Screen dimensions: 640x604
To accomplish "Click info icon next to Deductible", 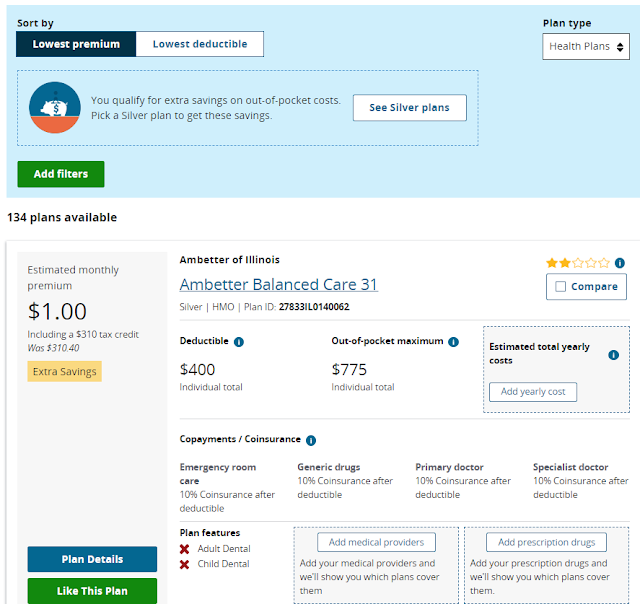I will point(239,342).
